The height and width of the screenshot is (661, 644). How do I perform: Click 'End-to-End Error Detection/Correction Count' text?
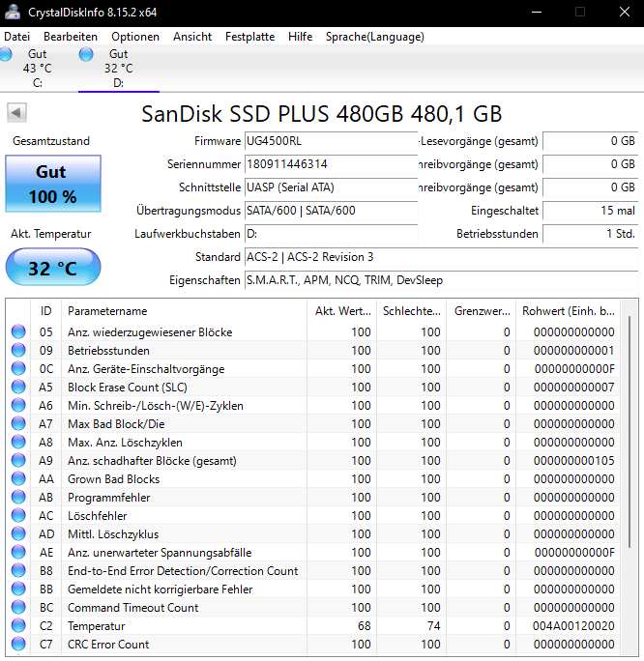click(183, 570)
